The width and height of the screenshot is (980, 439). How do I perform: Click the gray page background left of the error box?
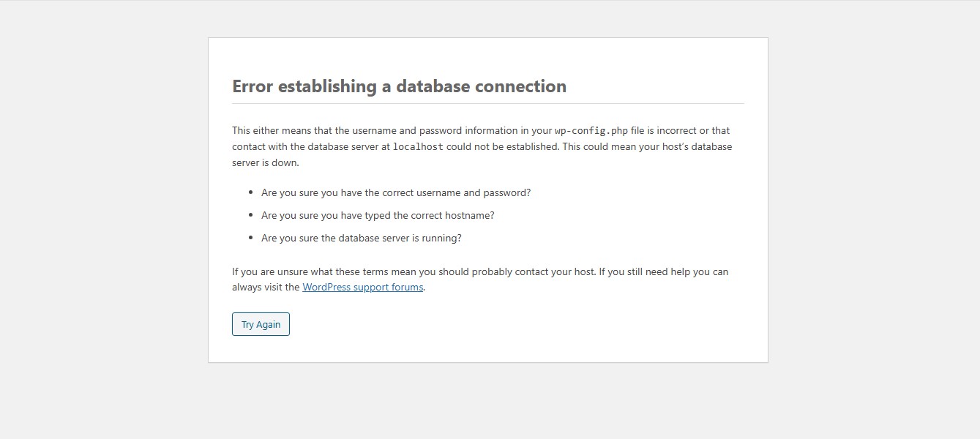(x=102, y=219)
